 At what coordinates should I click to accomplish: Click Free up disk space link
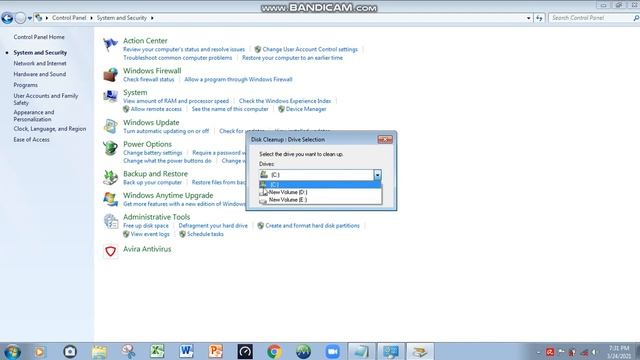pyautogui.click(x=146, y=226)
